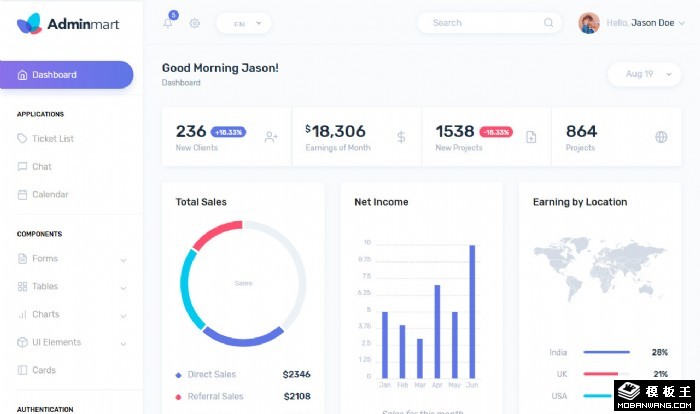The image size is (700, 414).
Task: Click the dollar sign icon in Earnings card
Action: pos(401,137)
